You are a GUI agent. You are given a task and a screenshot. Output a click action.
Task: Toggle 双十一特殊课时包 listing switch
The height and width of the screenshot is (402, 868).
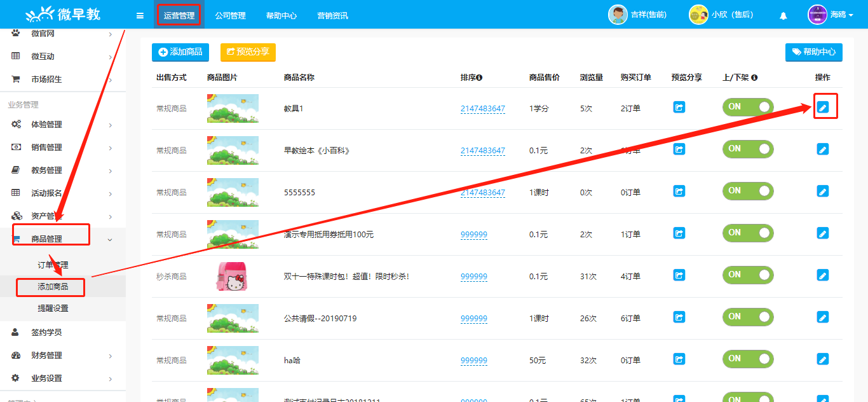tap(748, 275)
